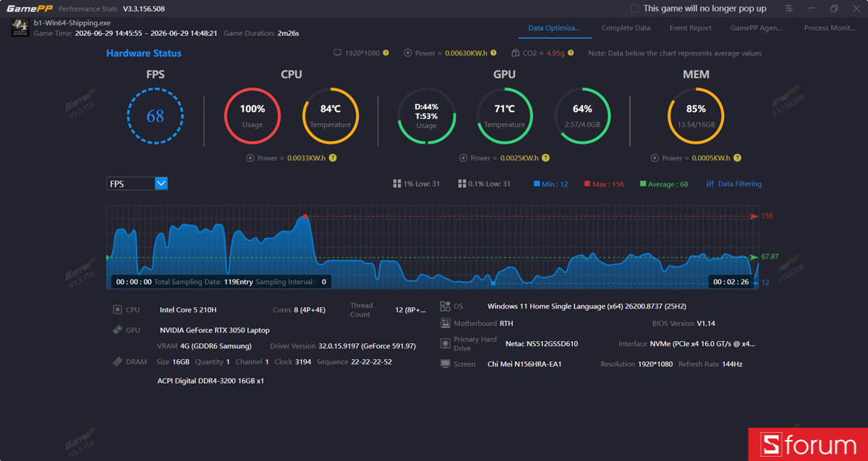This screenshot has width=868, height=461.
Task: Open the settings sliders icon in title bar
Action: [x=789, y=9]
